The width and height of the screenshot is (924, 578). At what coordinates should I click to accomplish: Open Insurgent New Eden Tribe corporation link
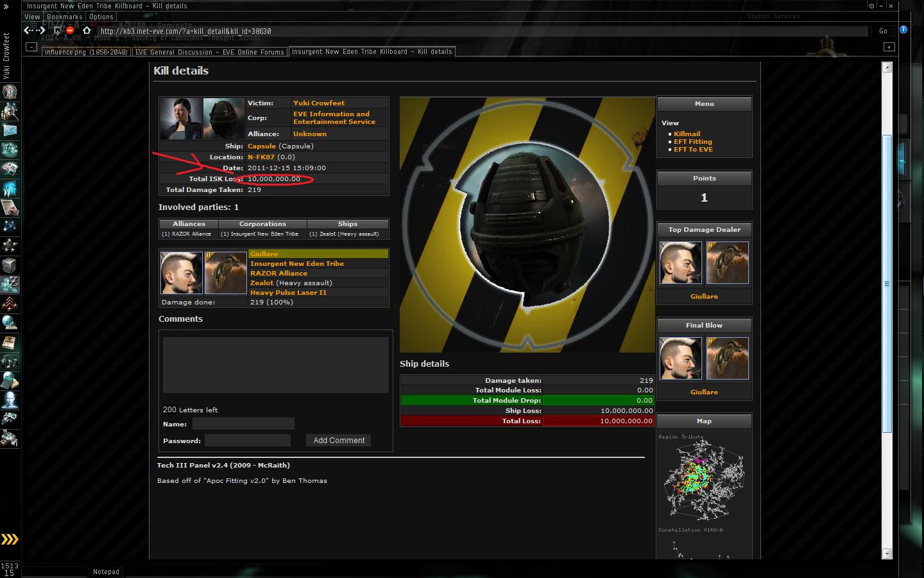tap(297, 263)
